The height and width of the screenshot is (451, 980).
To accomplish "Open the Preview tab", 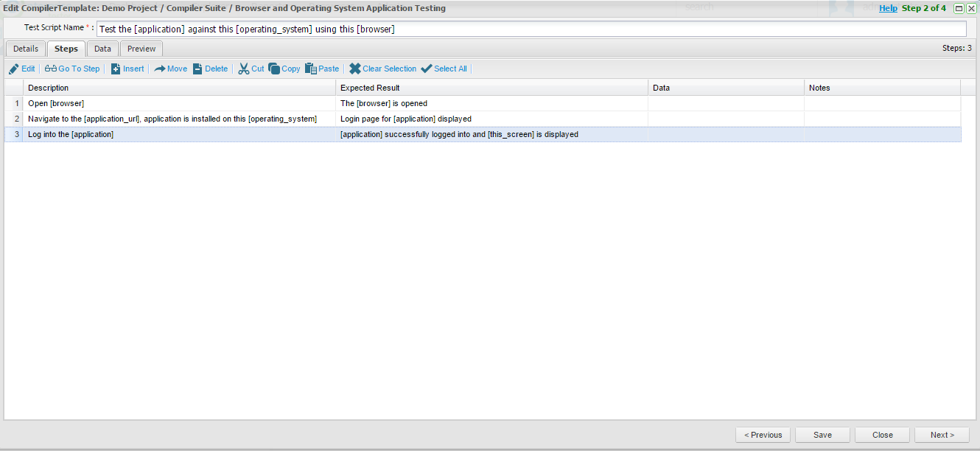I will click(141, 49).
